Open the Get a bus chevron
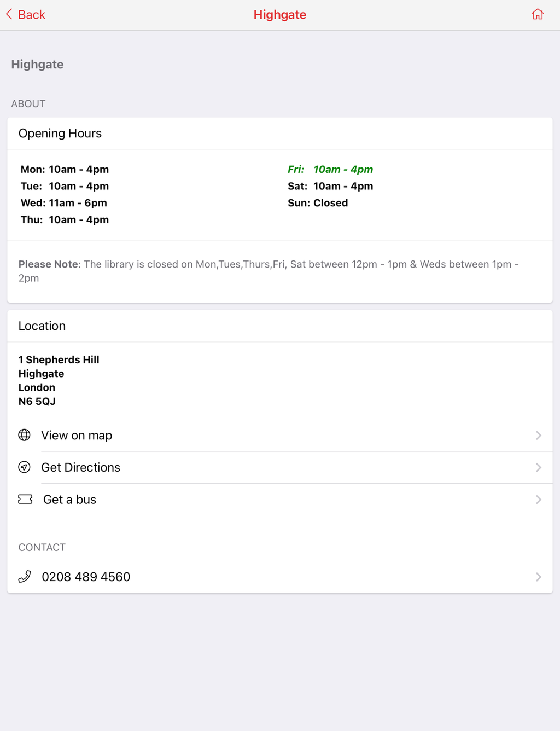The image size is (560, 731). pos(539,500)
